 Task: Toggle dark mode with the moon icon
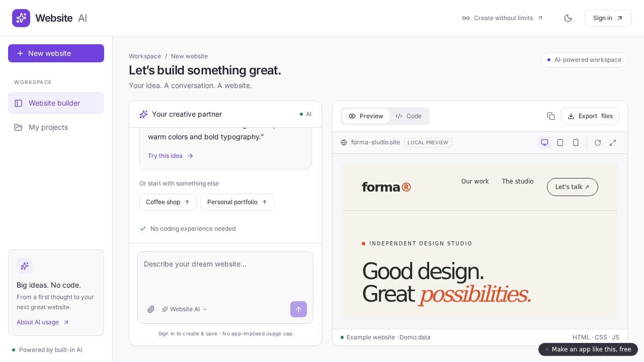click(568, 18)
